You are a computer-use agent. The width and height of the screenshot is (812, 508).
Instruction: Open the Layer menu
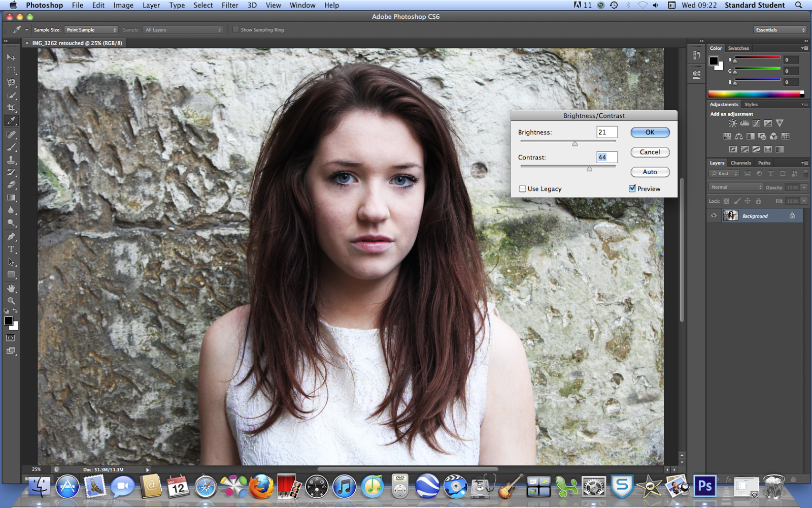[151, 5]
